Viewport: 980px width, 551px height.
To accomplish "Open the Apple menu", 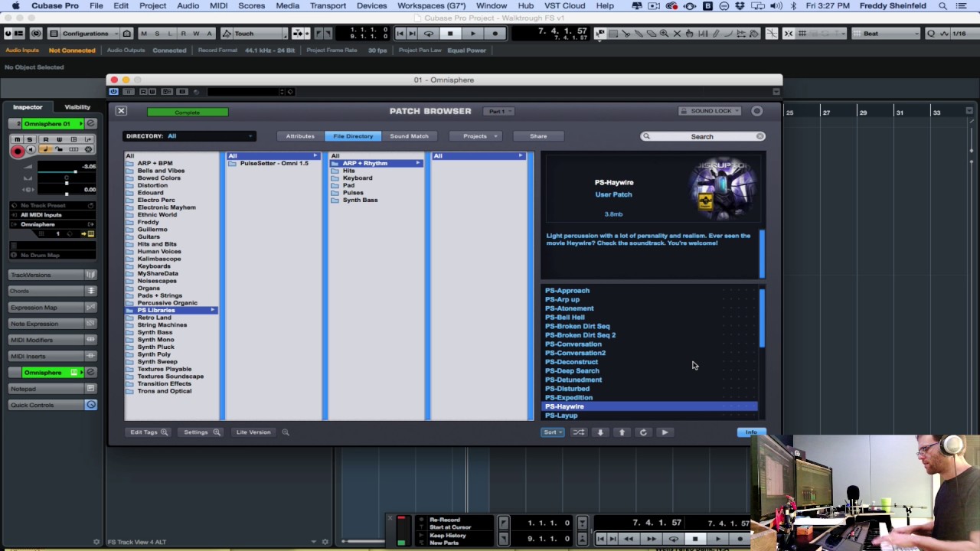I will [x=15, y=6].
